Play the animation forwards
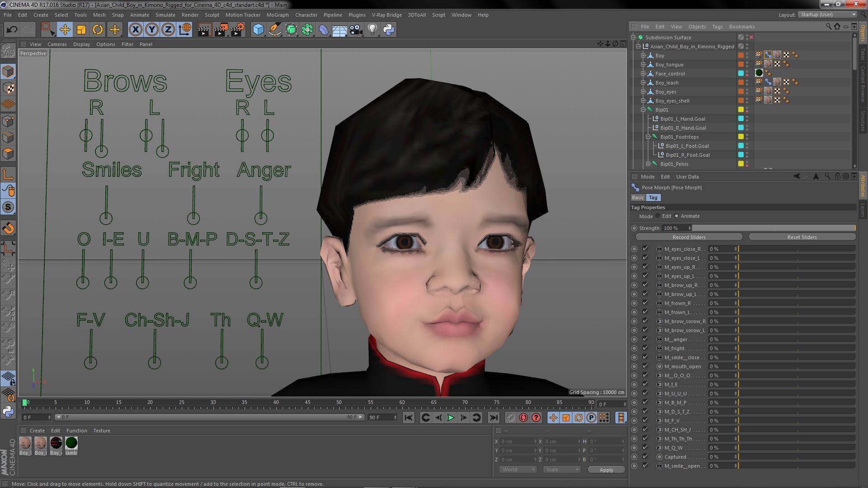868x488 pixels. [451, 418]
